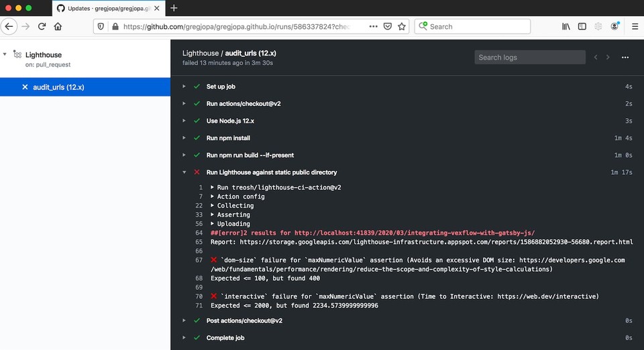The image size is (644, 350).
Task: Expand Run npm run build --if-present step
Action: (x=184, y=155)
